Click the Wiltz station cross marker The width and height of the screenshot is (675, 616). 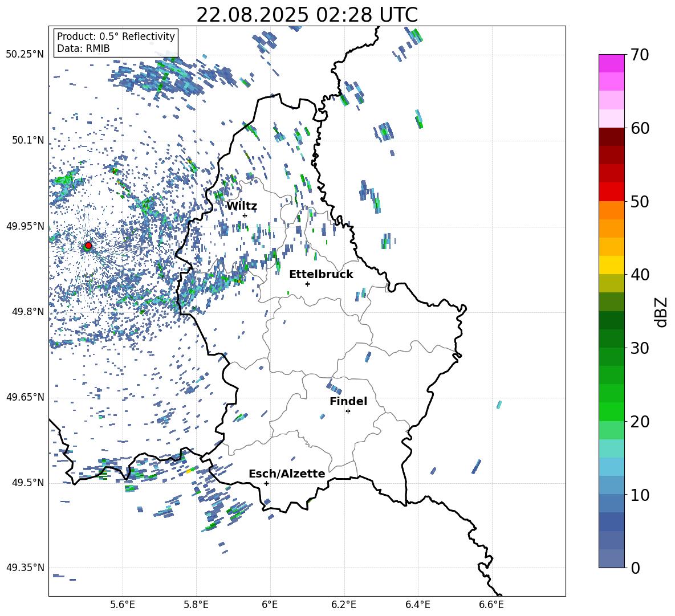pyautogui.click(x=245, y=215)
